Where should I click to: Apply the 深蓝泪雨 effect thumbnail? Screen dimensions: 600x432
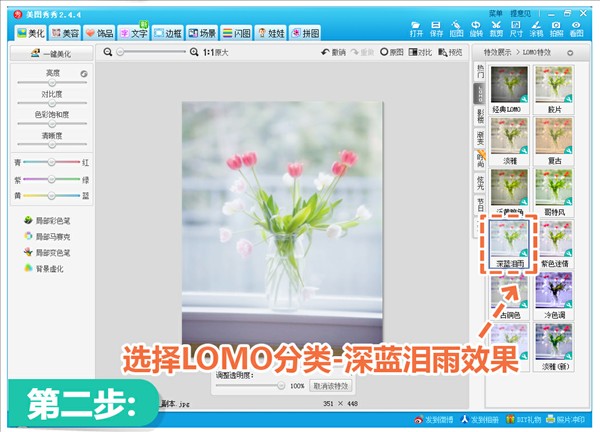[509, 244]
